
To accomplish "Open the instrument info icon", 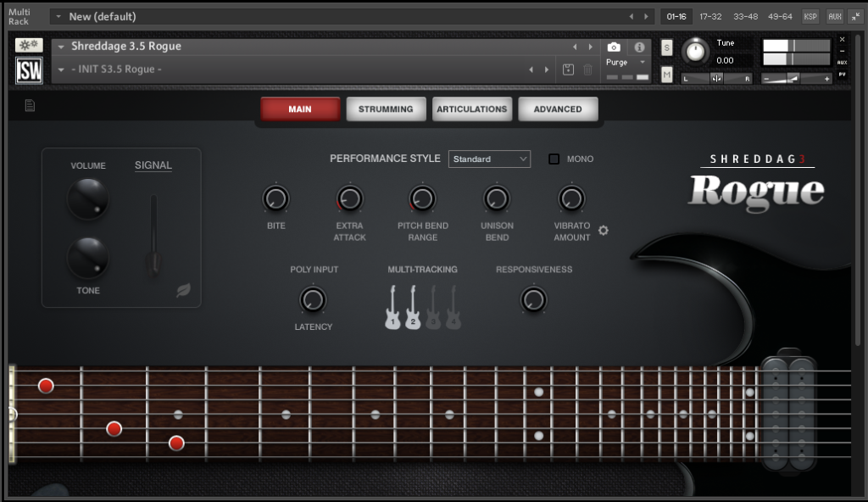I will click(x=639, y=47).
